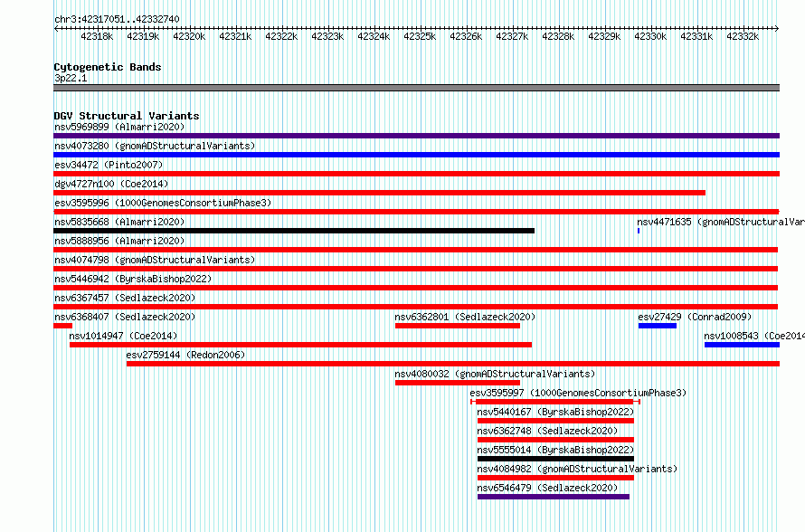Select the black nsv5835668 variant bar
The image size is (805, 532).
(x=294, y=231)
